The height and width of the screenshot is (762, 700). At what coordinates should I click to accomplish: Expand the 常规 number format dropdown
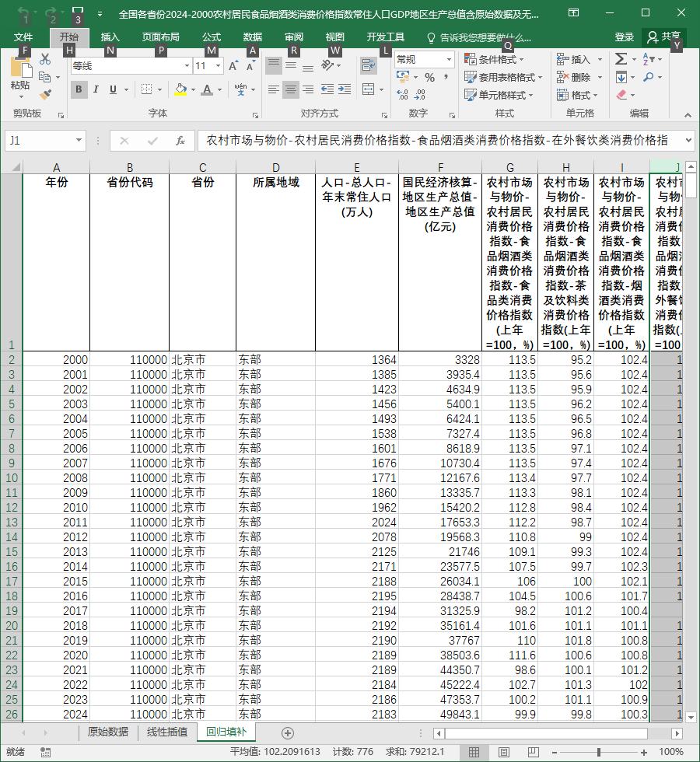point(449,60)
